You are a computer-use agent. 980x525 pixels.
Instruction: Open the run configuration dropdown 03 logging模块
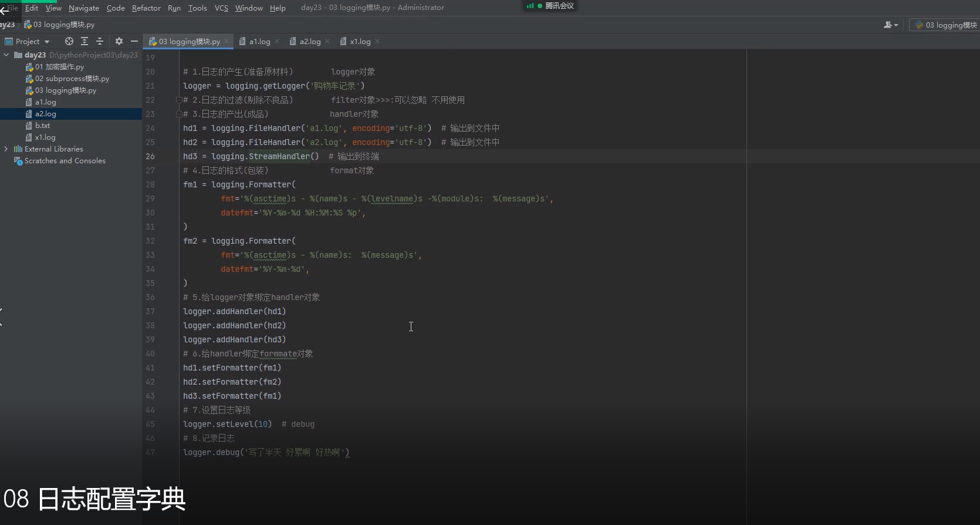pyautogui.click(x=946, y=25)
